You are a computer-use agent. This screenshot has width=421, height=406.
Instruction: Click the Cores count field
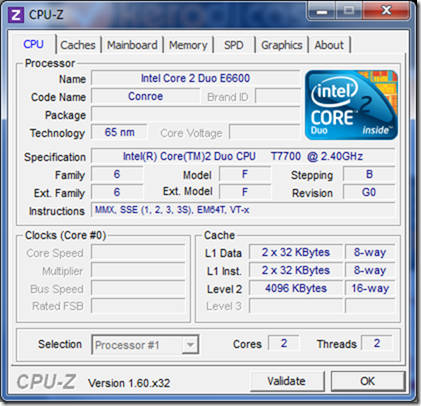(284, 343)
